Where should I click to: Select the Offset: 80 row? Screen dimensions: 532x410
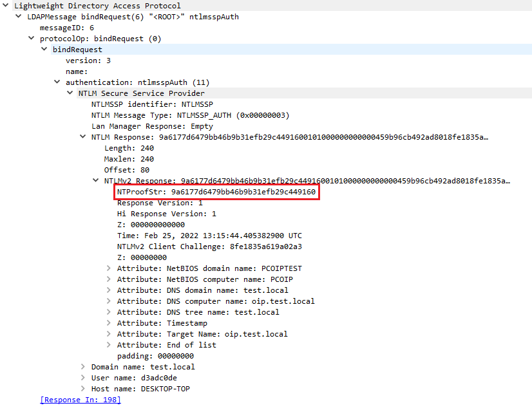point(127,170)
